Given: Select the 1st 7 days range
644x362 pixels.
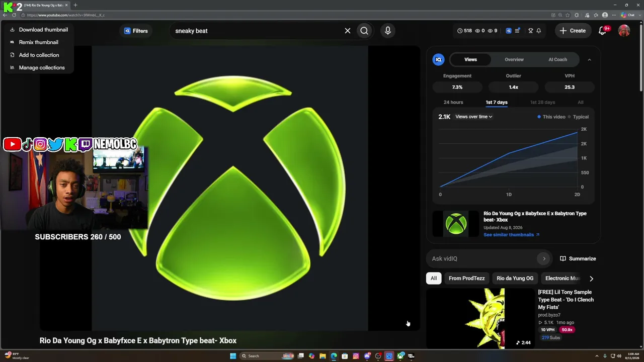Looking at the screenshot, I should click(497, 102).
